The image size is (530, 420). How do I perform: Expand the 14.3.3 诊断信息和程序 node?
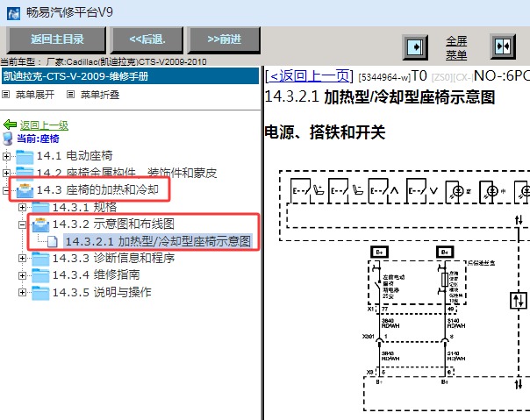coord(22,258)
